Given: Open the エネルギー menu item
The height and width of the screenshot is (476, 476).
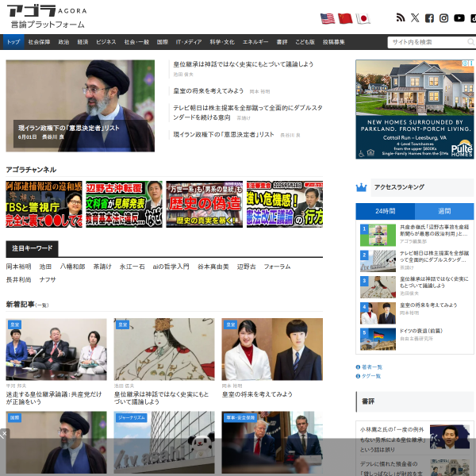Looking at the screenshot, I should (x=255, y=42).
